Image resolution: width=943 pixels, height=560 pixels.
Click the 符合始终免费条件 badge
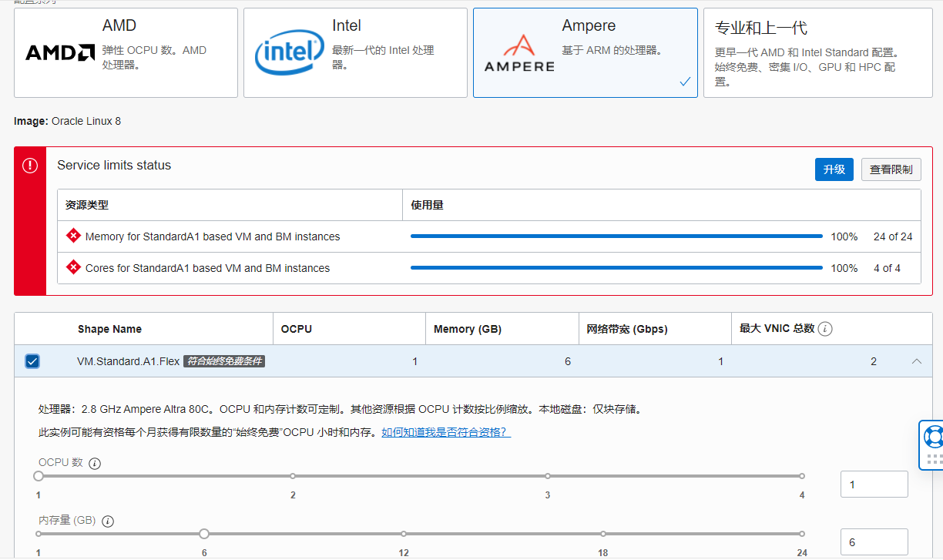224,361
